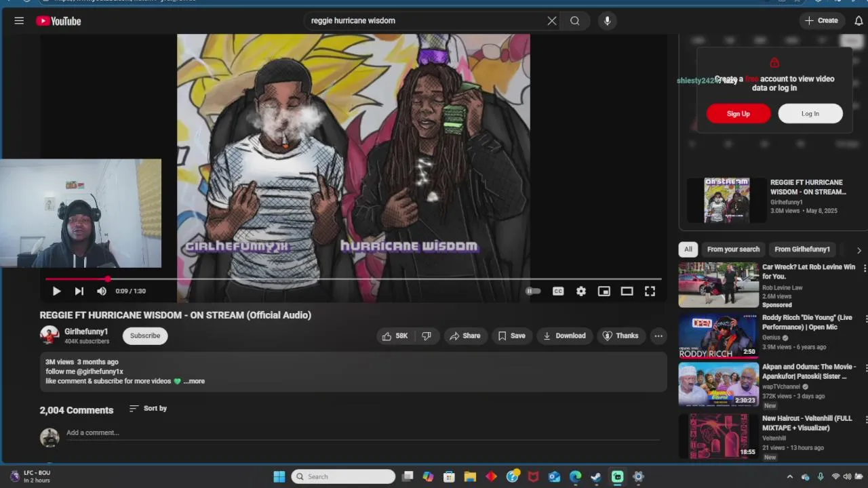This screenshot has width=868, height=488.
Task: Click the Thanks button
Action: (620, 335)
